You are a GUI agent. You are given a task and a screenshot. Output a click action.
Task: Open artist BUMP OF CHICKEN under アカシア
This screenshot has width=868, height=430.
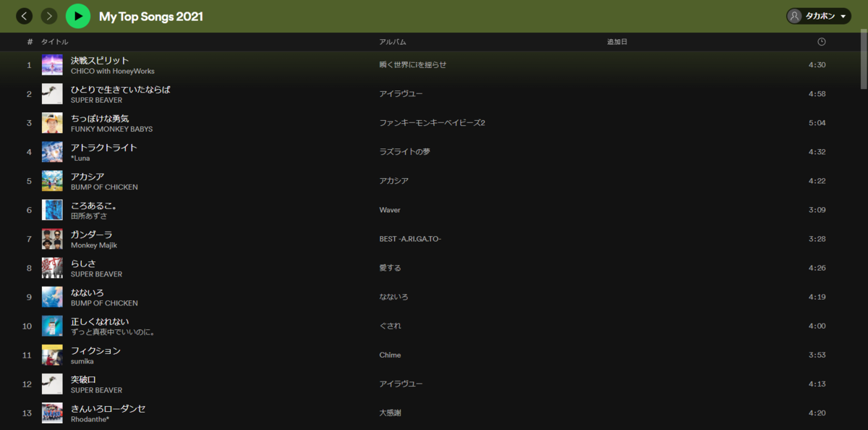coord(104,187)
